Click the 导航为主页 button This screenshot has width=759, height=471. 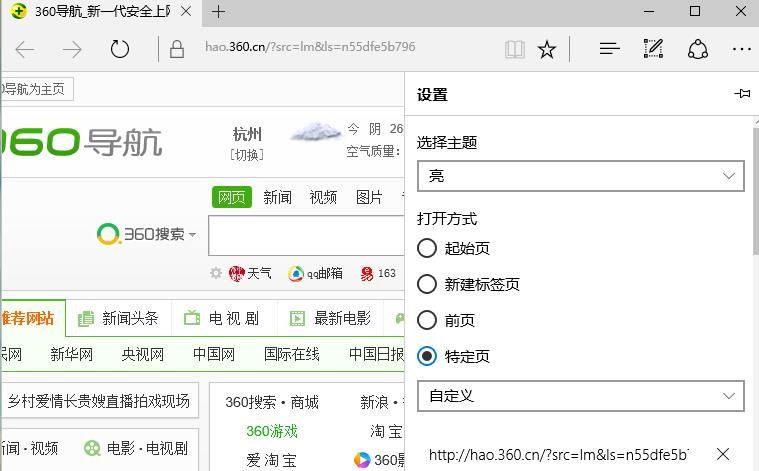point(37,89)
